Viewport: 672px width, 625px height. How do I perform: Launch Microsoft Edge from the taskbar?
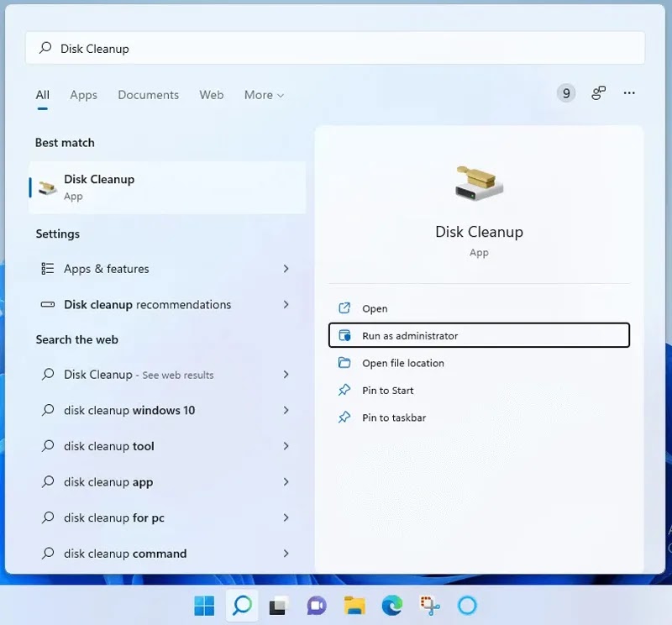tap(392, 606)
